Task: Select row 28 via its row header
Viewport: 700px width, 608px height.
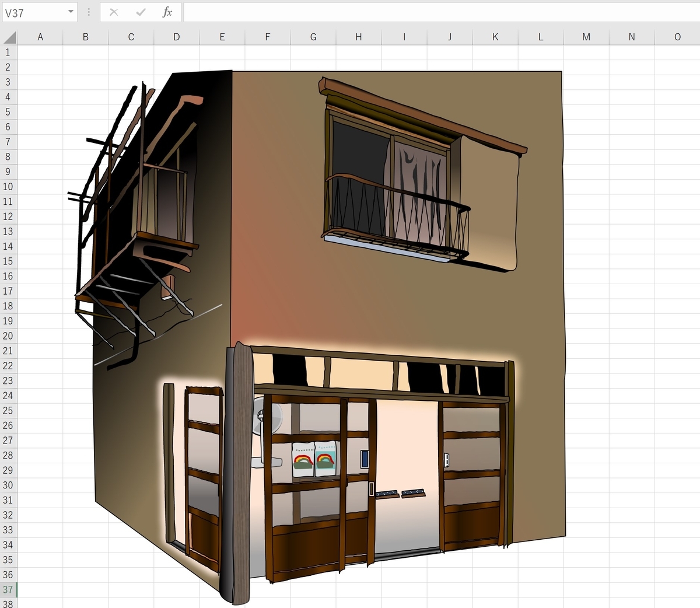Action: point(8,456)
